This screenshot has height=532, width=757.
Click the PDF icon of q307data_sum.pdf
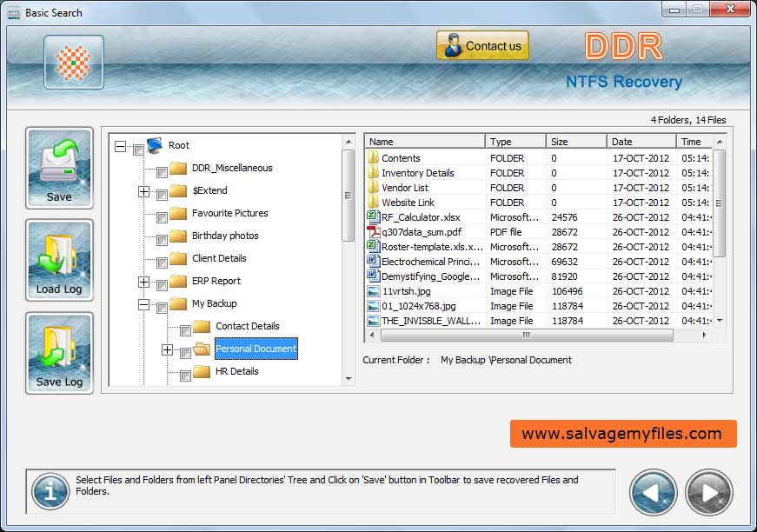373,232
